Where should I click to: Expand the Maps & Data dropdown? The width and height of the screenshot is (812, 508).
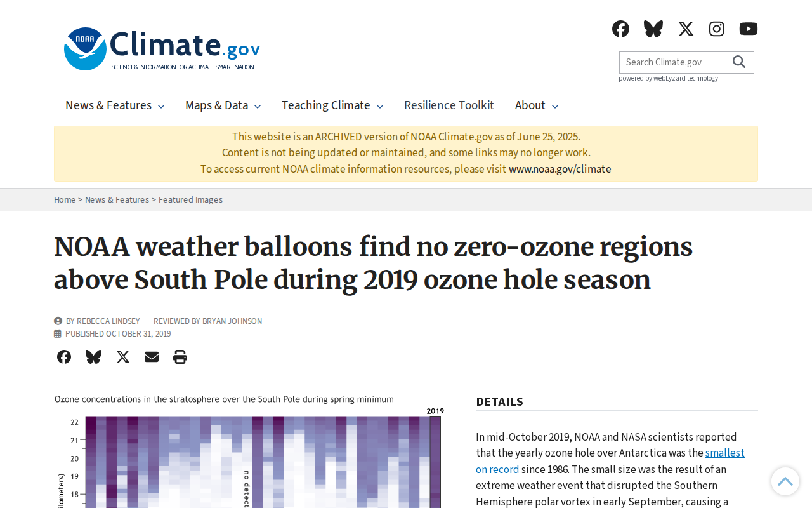[223, 105]
